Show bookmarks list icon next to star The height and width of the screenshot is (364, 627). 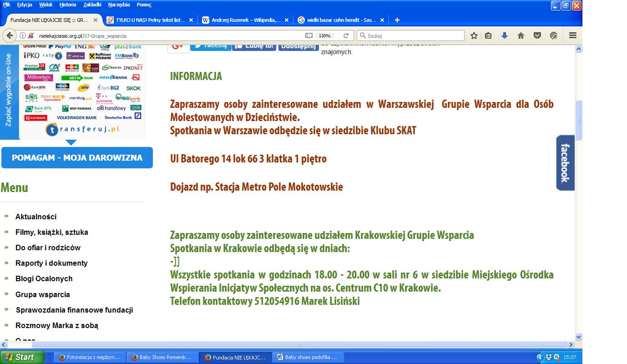pyautogui.click(x=488, y=35)
